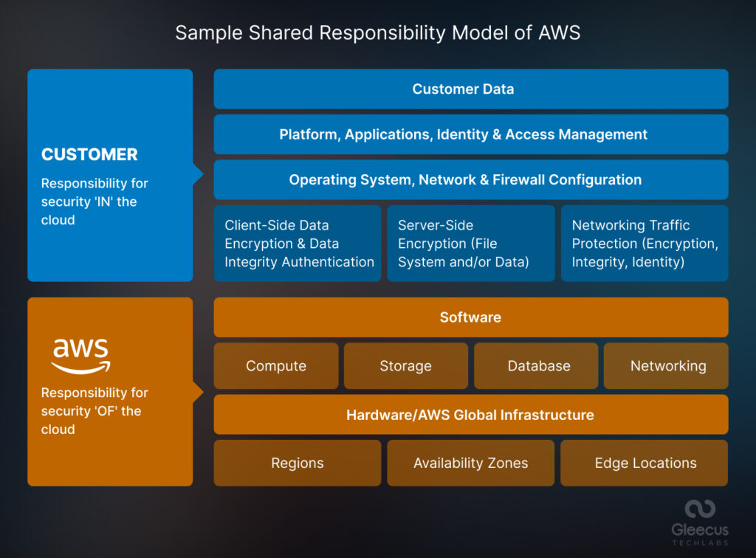Click the Software orange bar

tap(470, 317)
